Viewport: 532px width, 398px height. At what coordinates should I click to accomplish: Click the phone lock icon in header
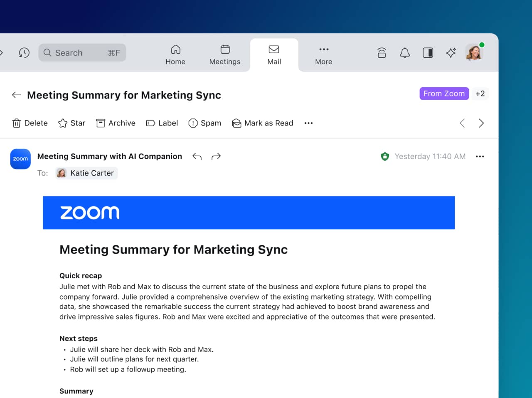pyautogui.click(x=382, y=53)
